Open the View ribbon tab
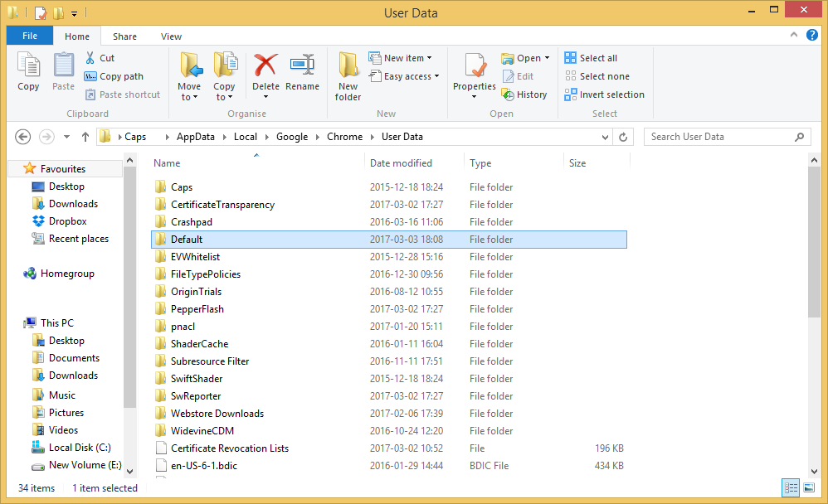Screen dimensions: 828x504 [x=171, y=36]
